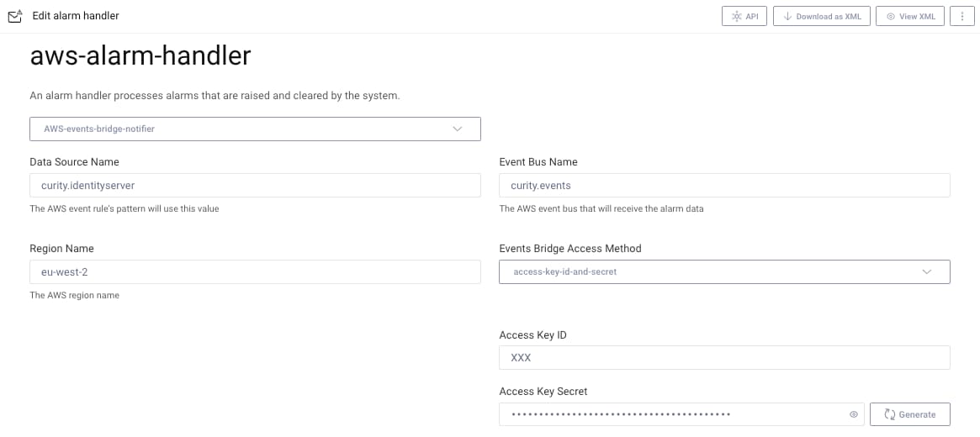Click the Event Bus Name input
The width and height of the screenshot is (980, 437).
723,185
